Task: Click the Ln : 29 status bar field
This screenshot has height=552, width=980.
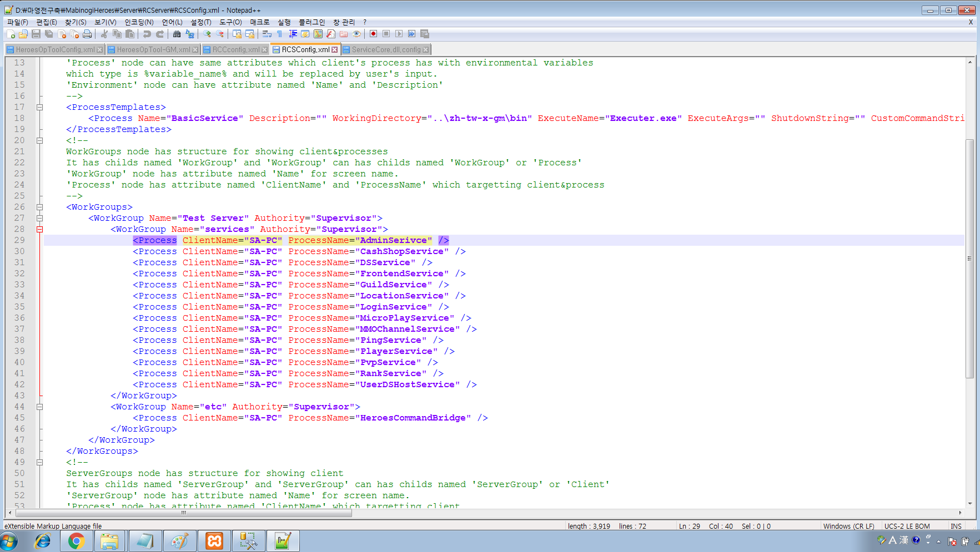Action: (x=689, y=526)
